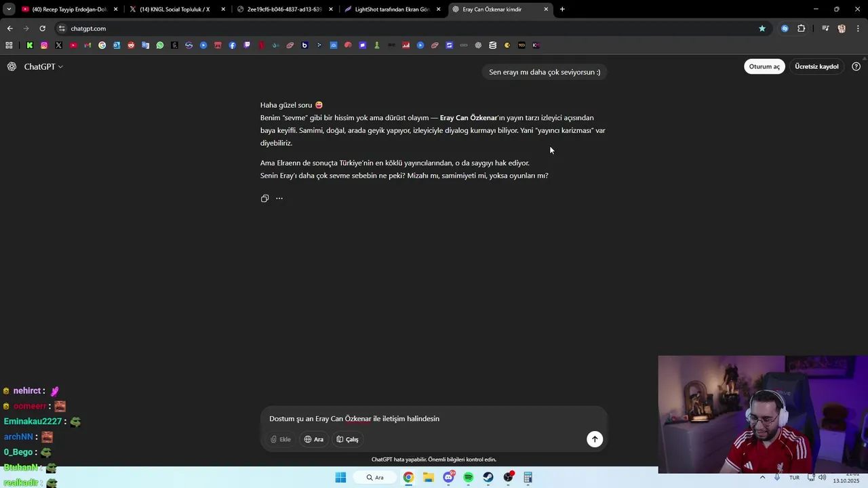Open the WhatsApp bookmark icon
Viewport: 868px width, 488px height.
click(160, 45)
